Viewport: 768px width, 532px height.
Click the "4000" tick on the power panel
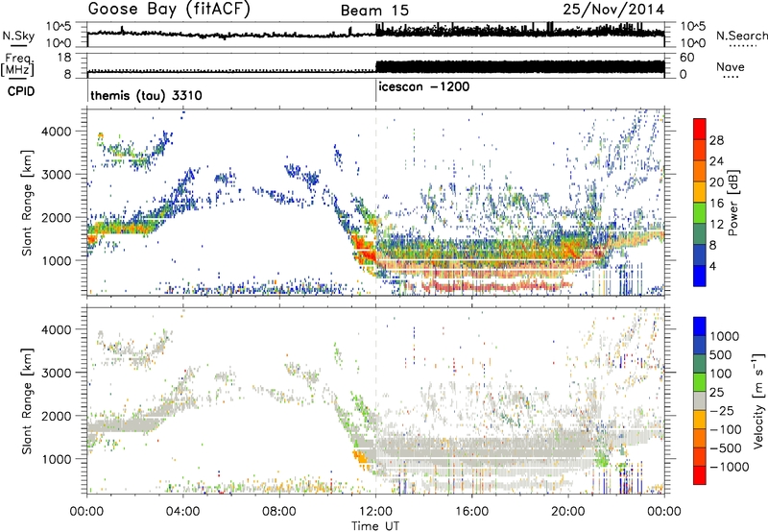point(58,132)
